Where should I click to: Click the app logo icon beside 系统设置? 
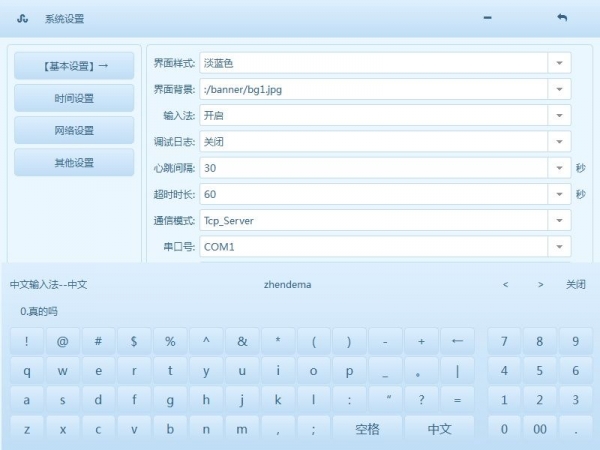[x=24, y=19]
